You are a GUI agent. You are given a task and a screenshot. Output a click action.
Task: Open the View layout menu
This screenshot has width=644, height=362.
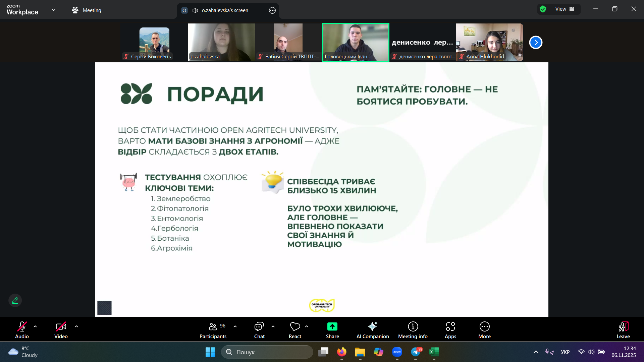565,9
